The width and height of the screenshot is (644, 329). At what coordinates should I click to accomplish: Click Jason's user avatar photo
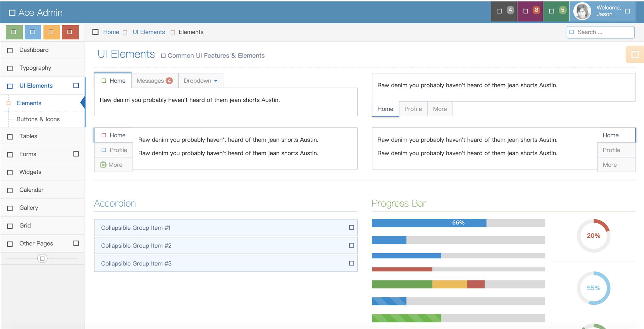(582, 11)
